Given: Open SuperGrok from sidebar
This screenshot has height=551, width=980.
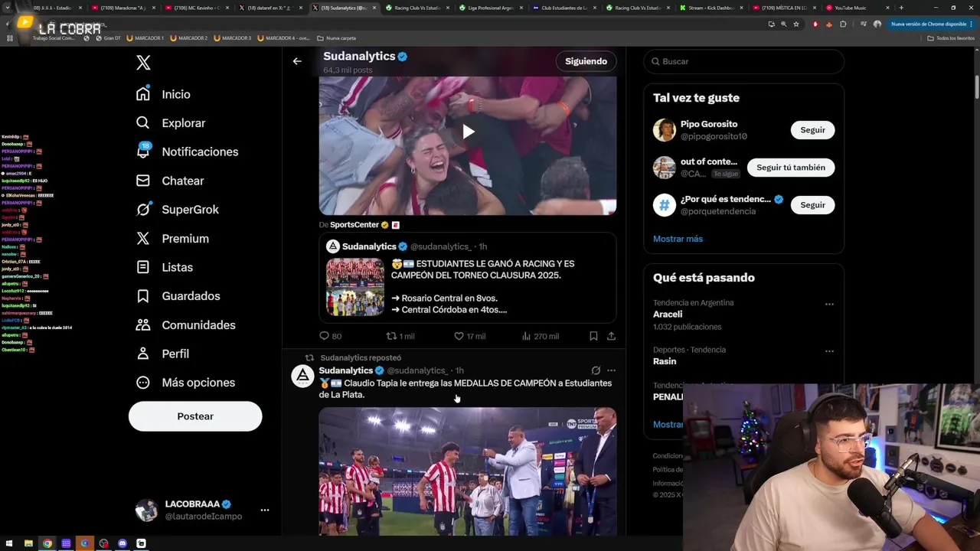Looking at the screenshot, I should pyautogui.click(x=177, y=210).
